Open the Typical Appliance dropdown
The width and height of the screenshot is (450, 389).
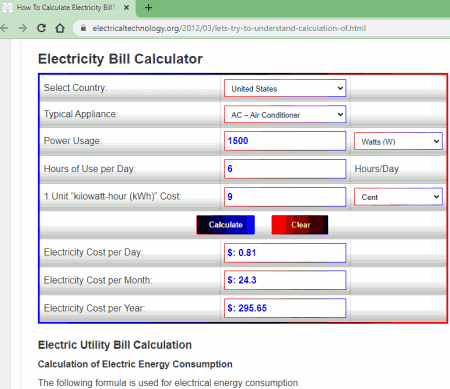click(x=285, y=114)
